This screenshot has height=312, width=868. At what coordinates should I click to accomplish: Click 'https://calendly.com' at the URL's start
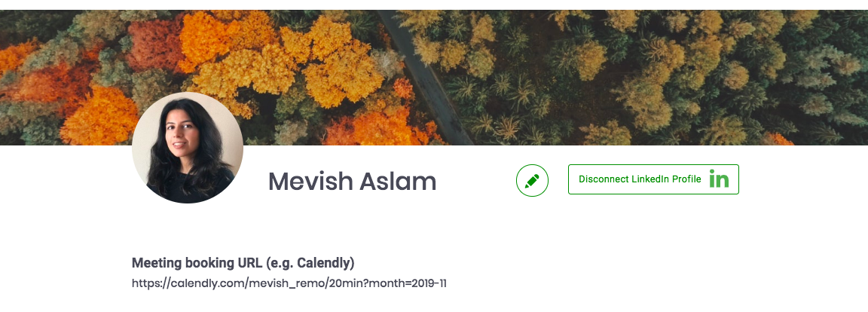pos(187,284)
